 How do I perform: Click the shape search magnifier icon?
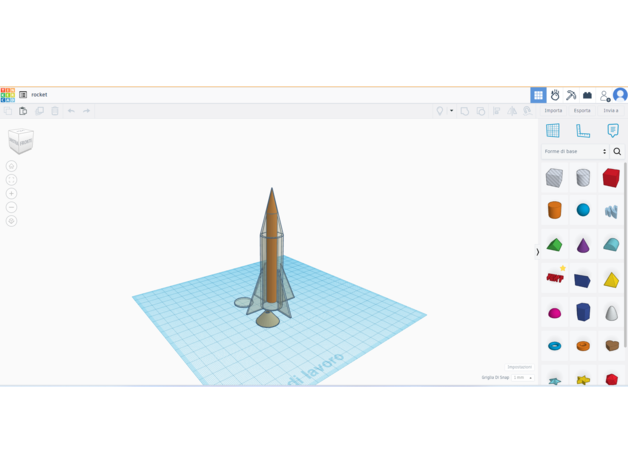tap(617, 152)
